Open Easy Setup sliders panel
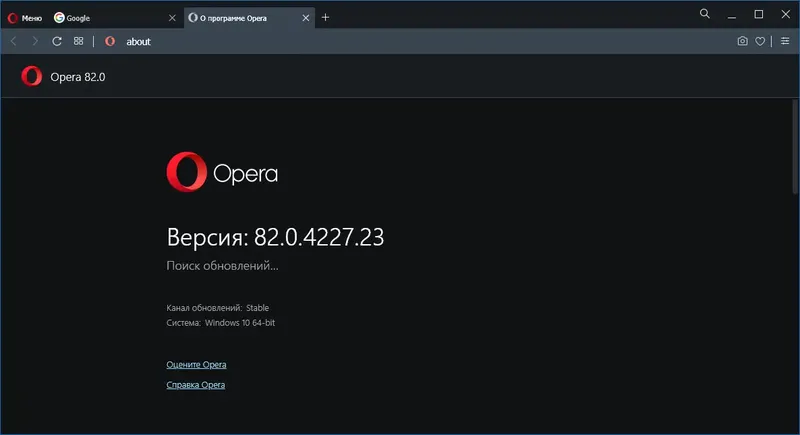The width and height of the screenshot is (800, 435). pyautogui.click(x=785, y=41)
